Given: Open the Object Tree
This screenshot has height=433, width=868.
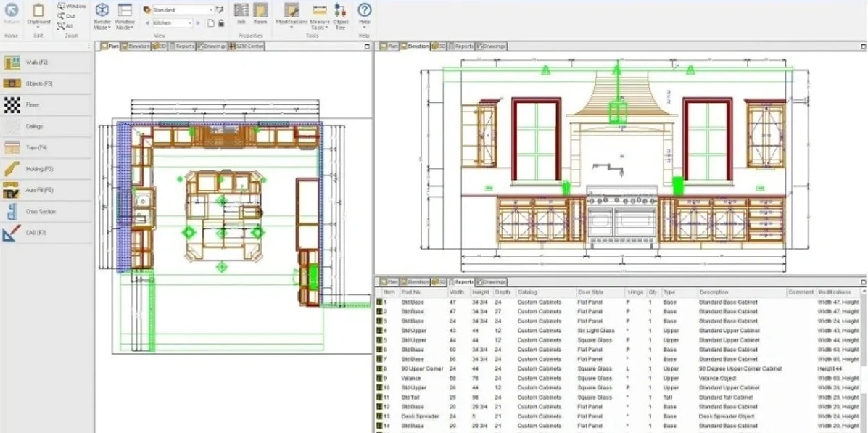Looking at the screenshot, I should (340, 15).
